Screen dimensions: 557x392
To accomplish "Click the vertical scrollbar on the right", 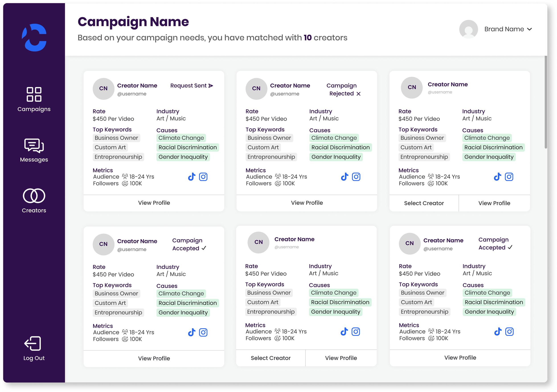I will 546,102.
